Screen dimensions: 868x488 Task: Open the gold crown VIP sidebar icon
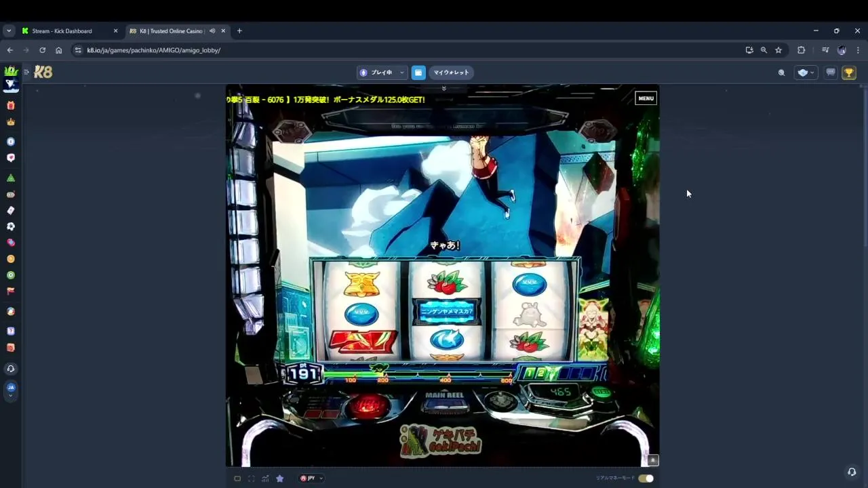pyautogui.click(x=11, y=122)
